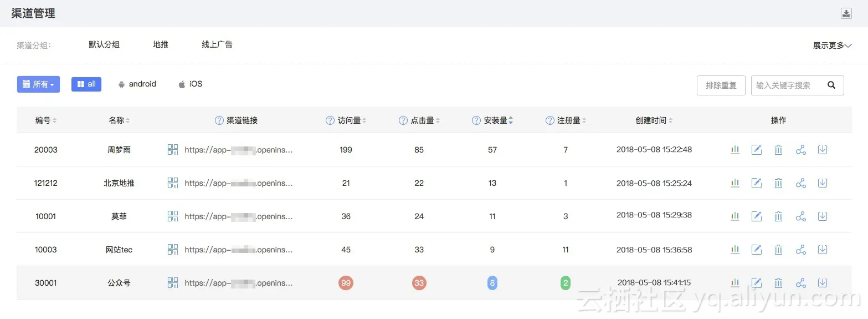Select the all platforms filter
868x319 pixels.
[x=86, y=84]
